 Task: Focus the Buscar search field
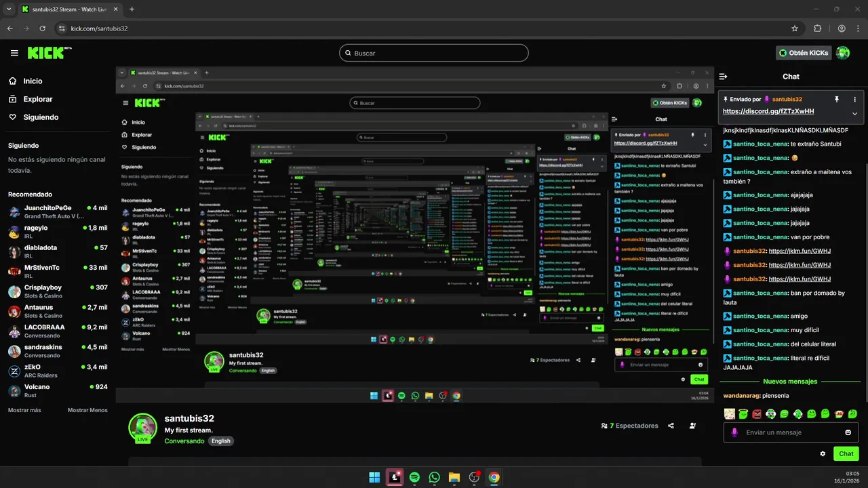(434, 53)
